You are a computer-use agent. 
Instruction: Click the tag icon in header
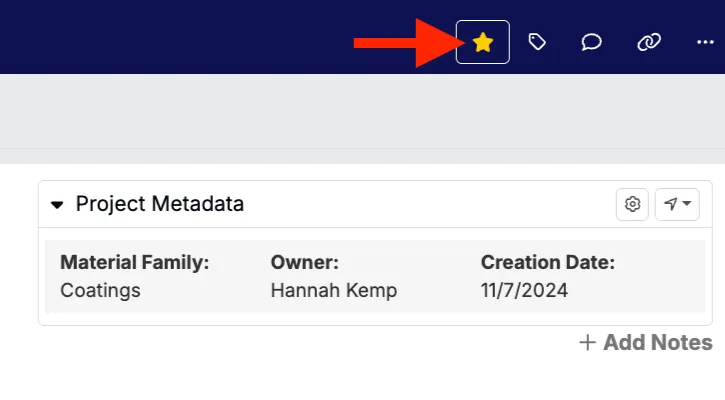tap(537, 42)
